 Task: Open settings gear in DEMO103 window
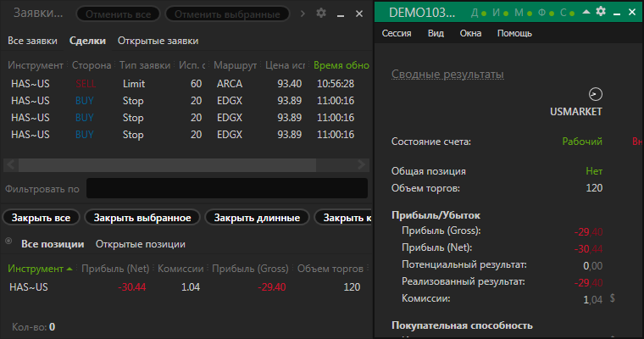[601, 11]
